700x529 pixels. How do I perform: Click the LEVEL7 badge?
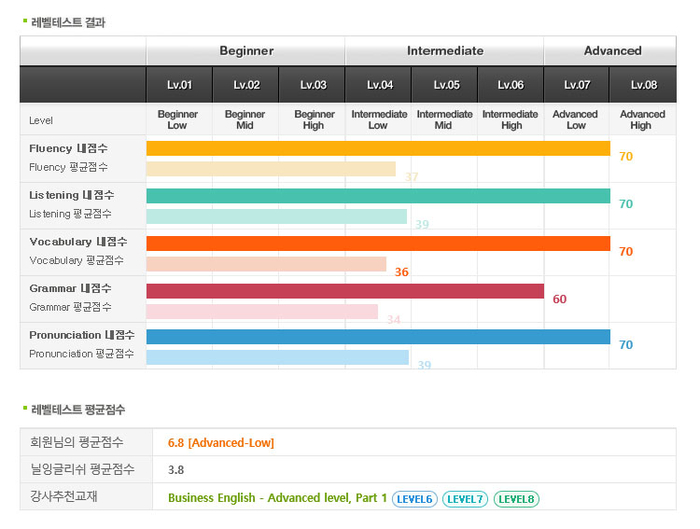(x=465, y=498)
